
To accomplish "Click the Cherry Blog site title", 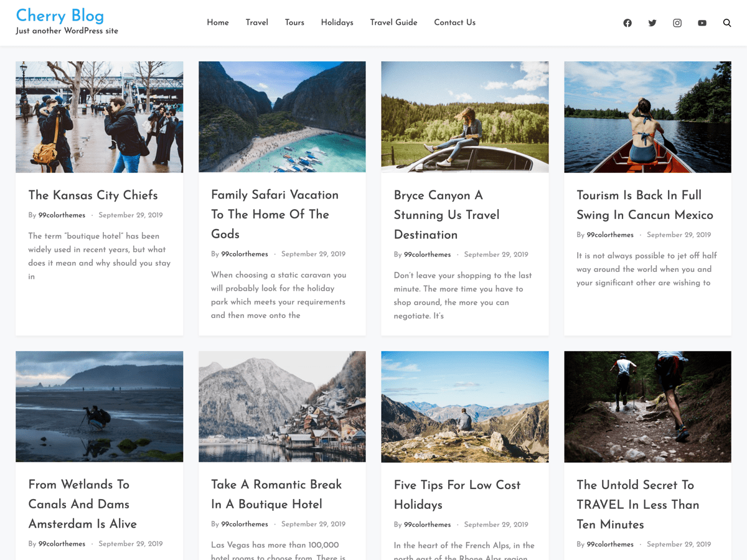I will coord(60,16).
